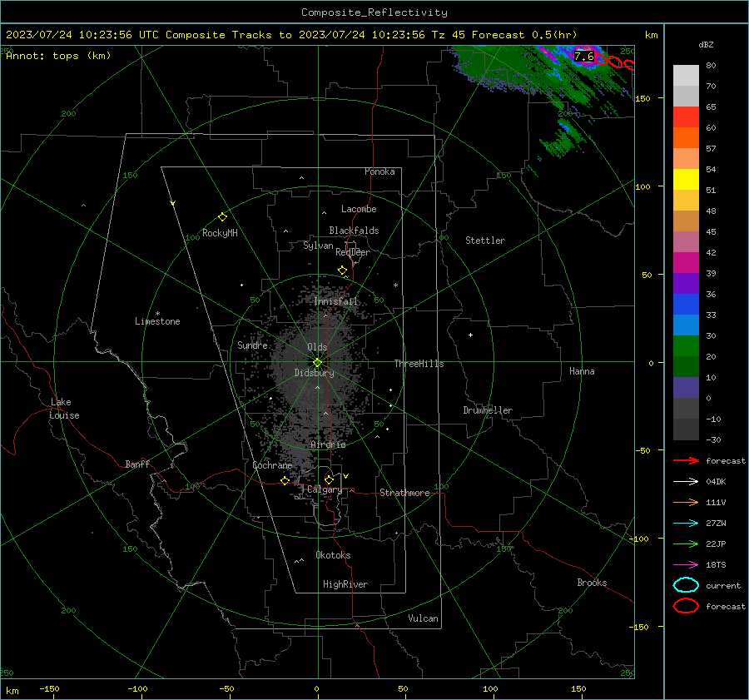Click the Hanna label
The height and width of the screenshot is (700, 749).
(x=582, y=371)
